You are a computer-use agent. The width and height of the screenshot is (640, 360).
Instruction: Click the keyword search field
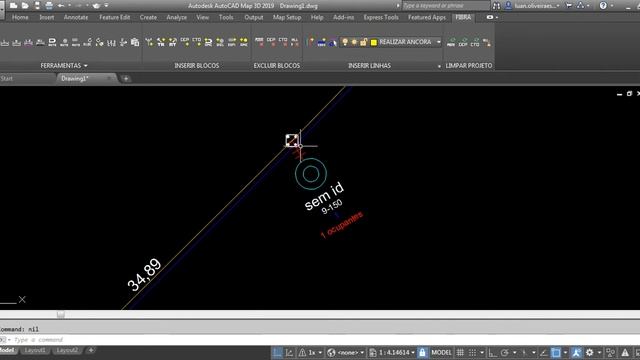[445, 6]
